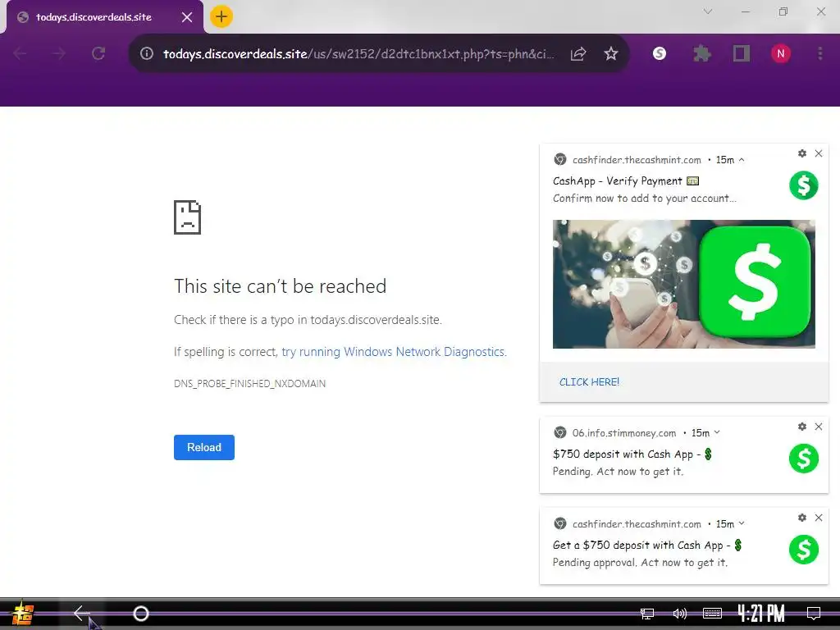Image resolution: width=840 pixels, height=630 pixels.
Task: Toggle the browser side panel icon
Action: click(x=742, y=53)
